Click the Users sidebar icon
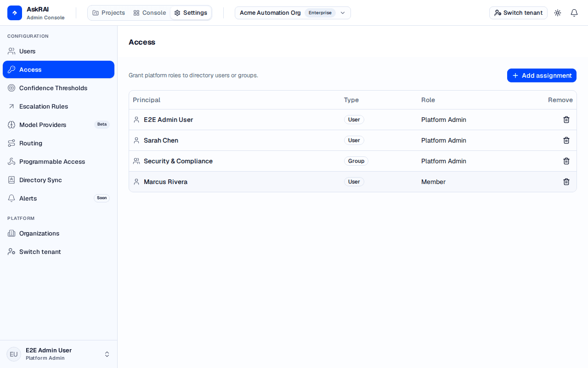The width and height of the screenshot is (588, 368). pyautogui.click(x=11, y=51)
